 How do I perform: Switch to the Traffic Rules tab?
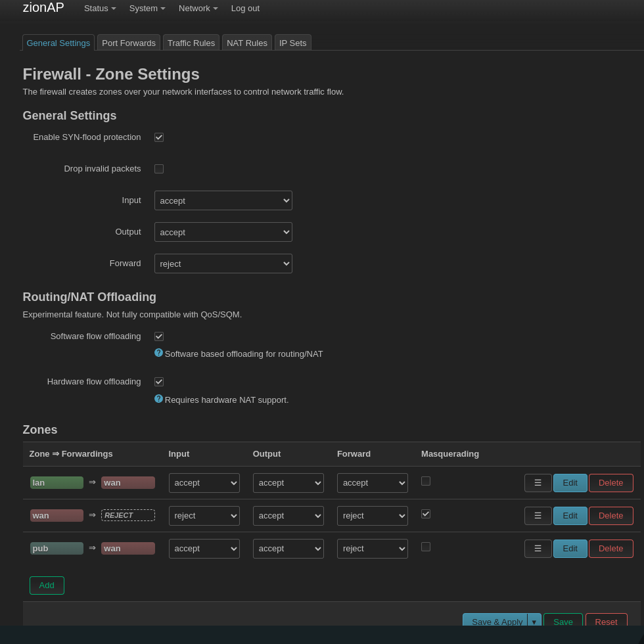[191, 43]
